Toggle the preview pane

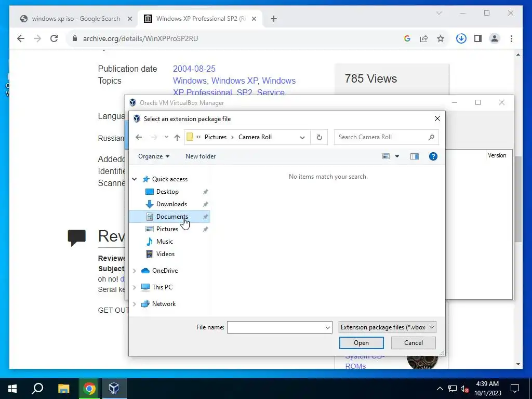pos(414,156)
